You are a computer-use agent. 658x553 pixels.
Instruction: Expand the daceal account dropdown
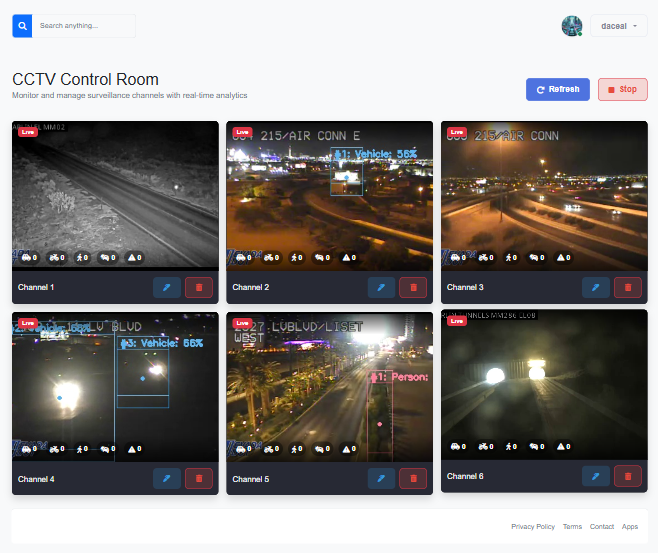pyautogui.click(x=619, y=27)
